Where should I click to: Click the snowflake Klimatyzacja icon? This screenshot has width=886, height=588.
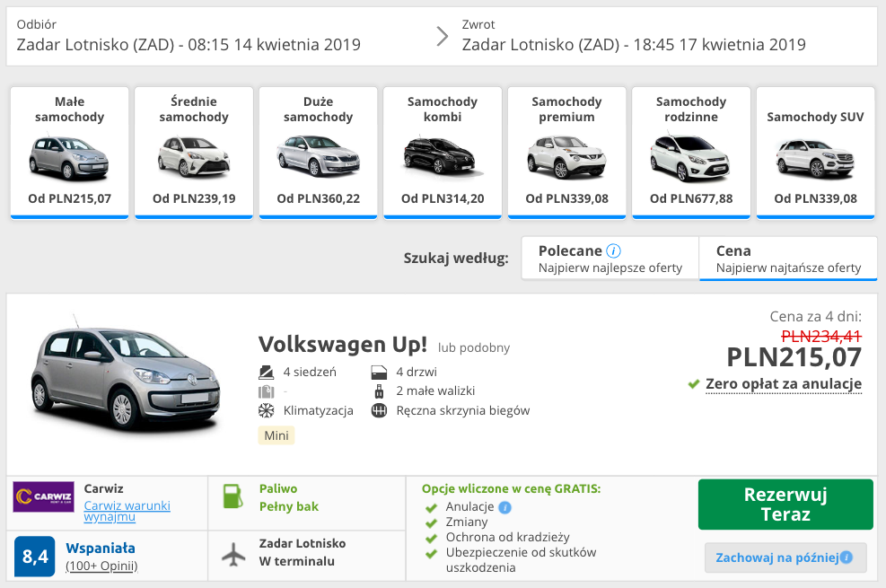(x=266, y=410)
